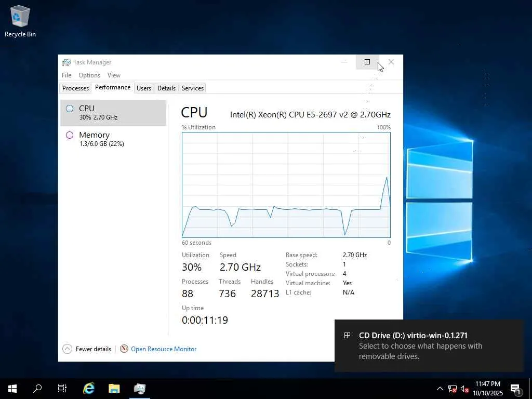Click the Memory circle icon in sidebar
The image size is (532, 399).
point(70,135)
